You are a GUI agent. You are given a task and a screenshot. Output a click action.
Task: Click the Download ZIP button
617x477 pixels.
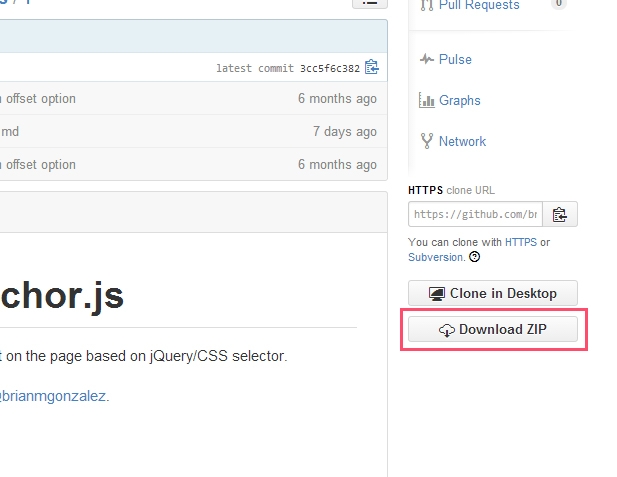pos(493,329)
